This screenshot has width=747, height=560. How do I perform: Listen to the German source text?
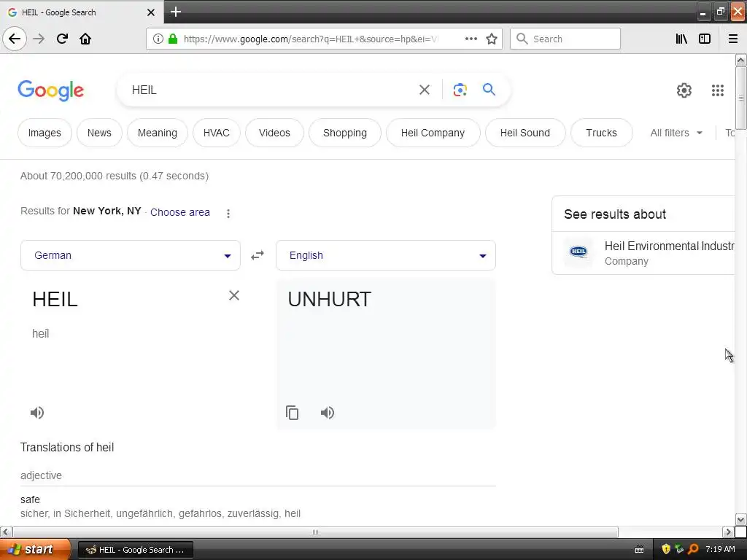37,413
